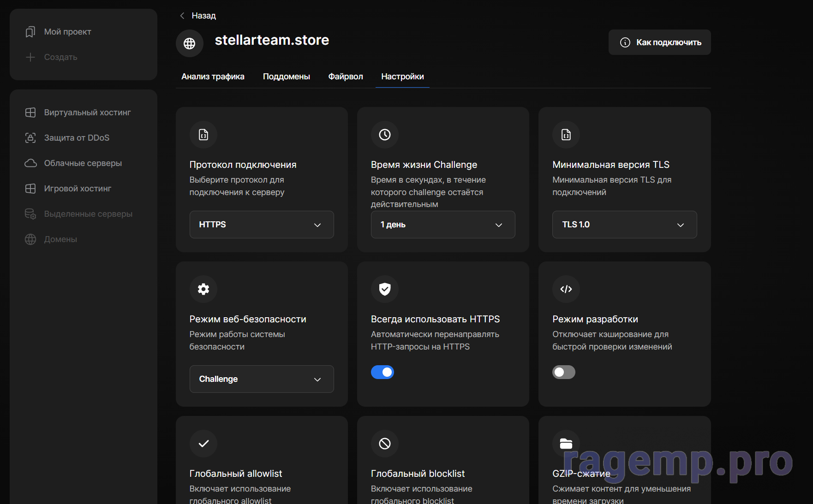
Task: Click the code brackets icon for Режим разработки
Action: click(x=566, y=289)
